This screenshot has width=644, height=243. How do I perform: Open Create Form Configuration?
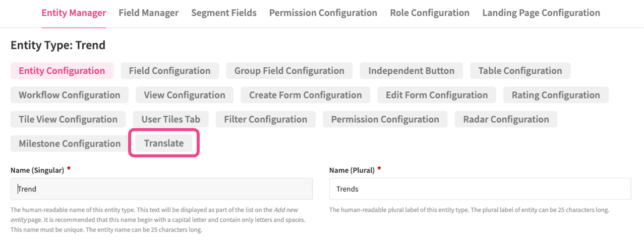305,95
